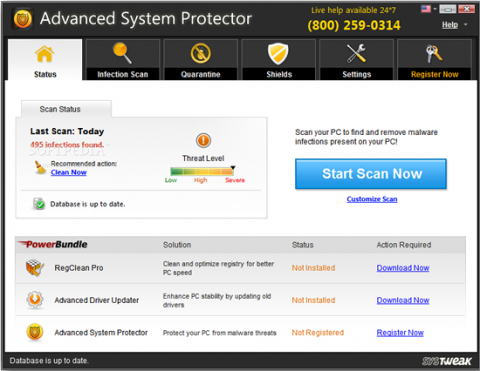The image size is (480, 371).
Task: Click the Start Scan Now button
Action: pos(371,174)
